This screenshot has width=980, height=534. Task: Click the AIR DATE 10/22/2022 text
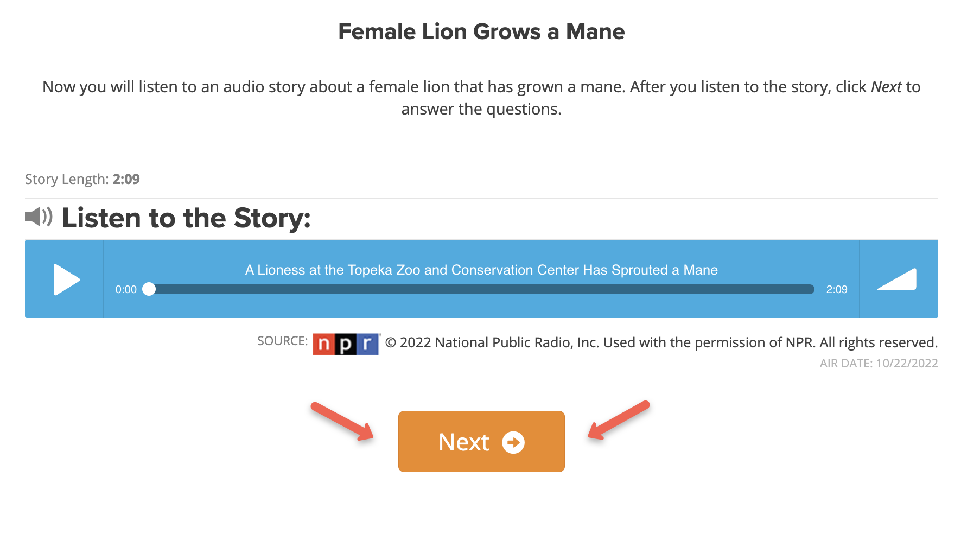(x=879, y=363)
